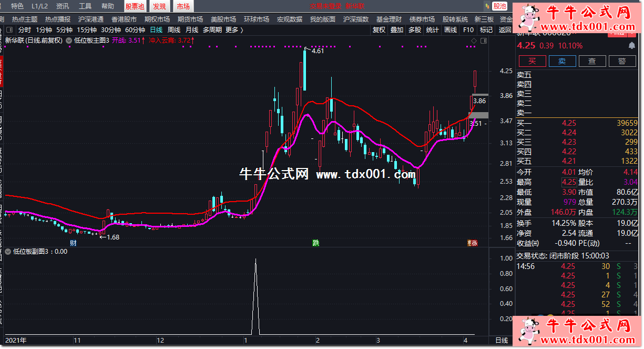
Task: Open the 工具 menu
Action: coord(85,6)
